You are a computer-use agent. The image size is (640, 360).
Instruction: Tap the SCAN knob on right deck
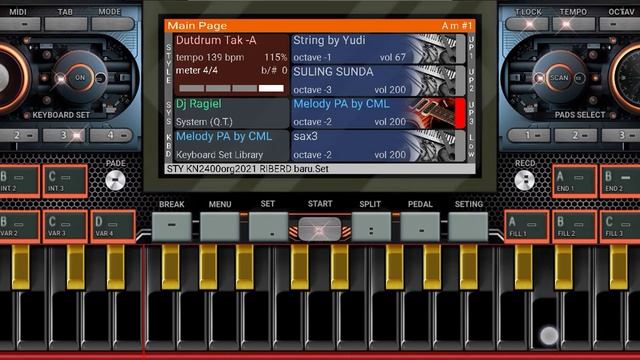[x=559, y=78]
